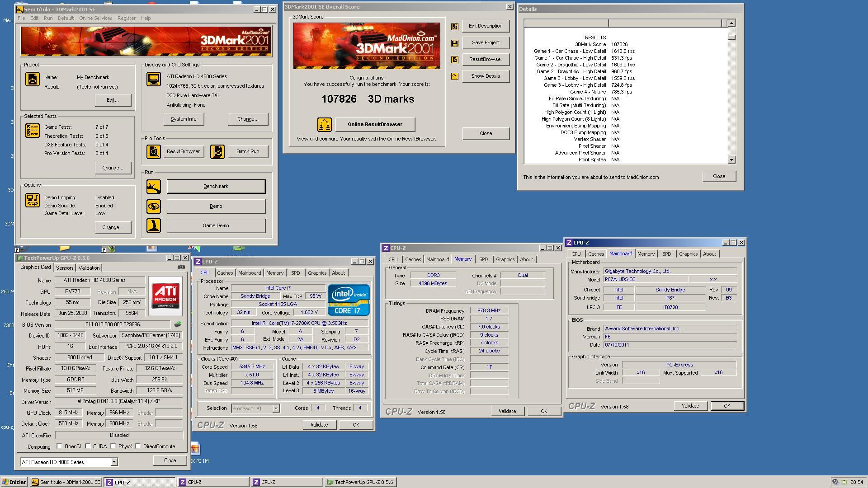Click the 3DMark2001 banner in main window
The width and height of the screenshot is (868, 488).
146,42
